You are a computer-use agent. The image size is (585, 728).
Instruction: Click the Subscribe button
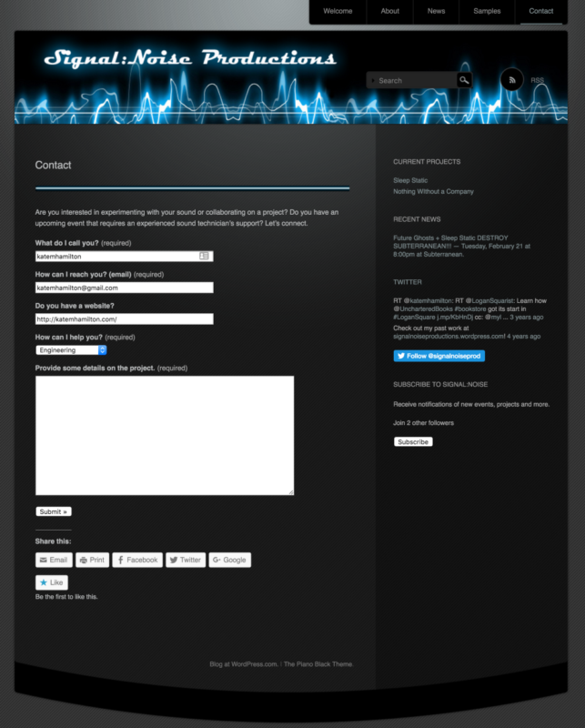click(x=413, y=441)
